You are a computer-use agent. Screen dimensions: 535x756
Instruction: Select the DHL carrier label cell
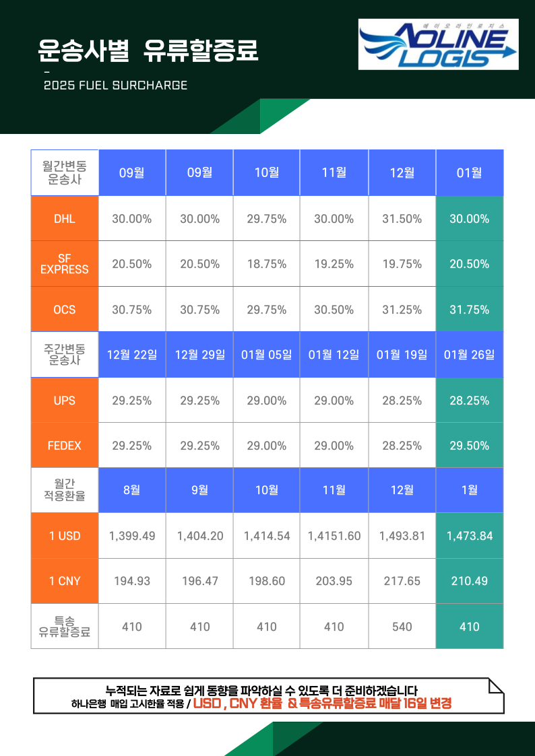pyautogui.click(x=65, y=219)
